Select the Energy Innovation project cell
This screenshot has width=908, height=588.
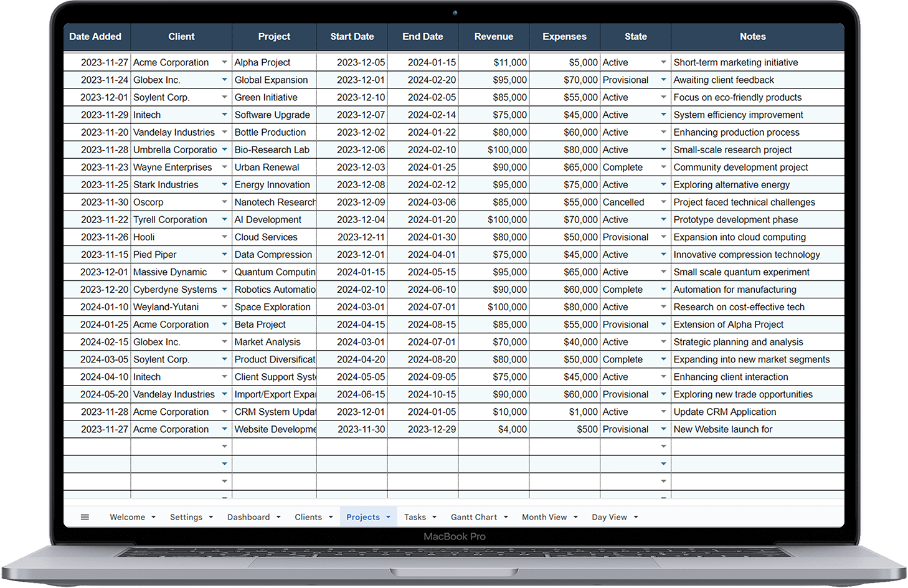click(x=274, y=184)
